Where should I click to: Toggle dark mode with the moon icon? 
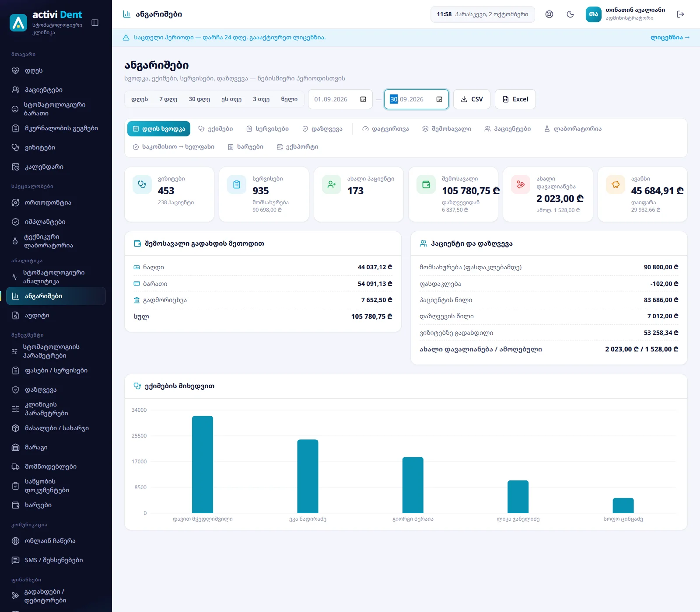click(x=570, y=14)
